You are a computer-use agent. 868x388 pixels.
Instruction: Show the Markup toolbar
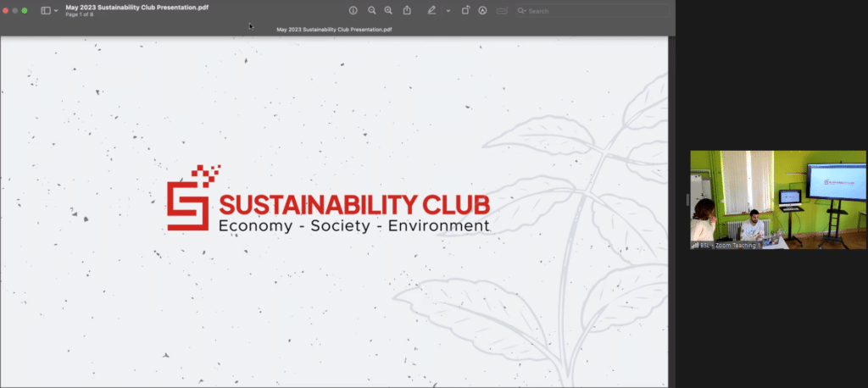[x=482, y=10]
